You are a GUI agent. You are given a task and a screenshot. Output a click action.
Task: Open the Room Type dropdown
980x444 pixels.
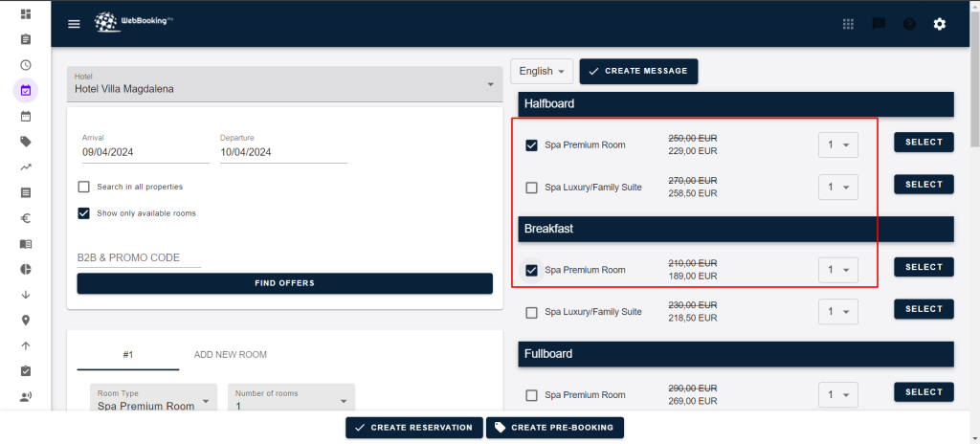pos(154,400)
